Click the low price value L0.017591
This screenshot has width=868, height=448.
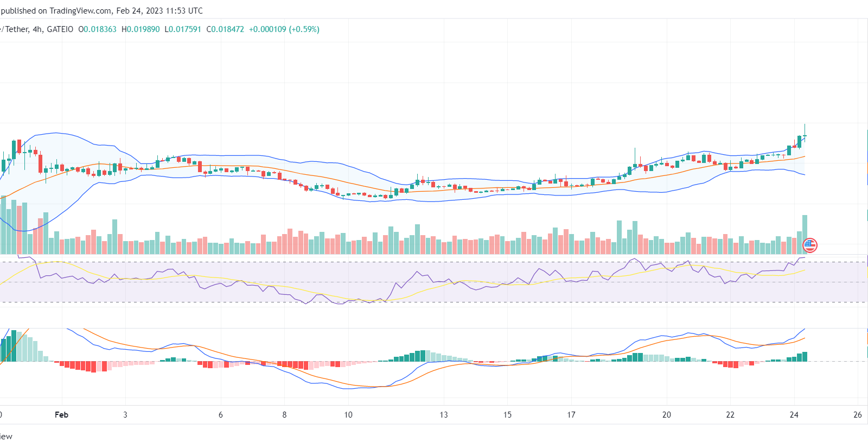(x=183, y=29)
